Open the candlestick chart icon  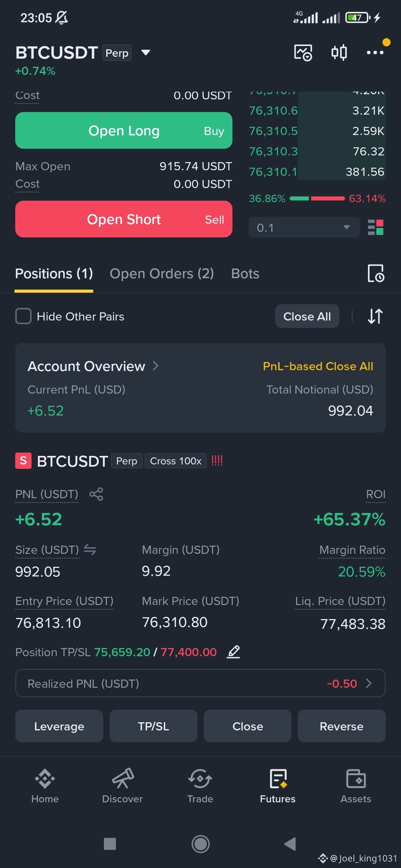click(x=339, y=52)
